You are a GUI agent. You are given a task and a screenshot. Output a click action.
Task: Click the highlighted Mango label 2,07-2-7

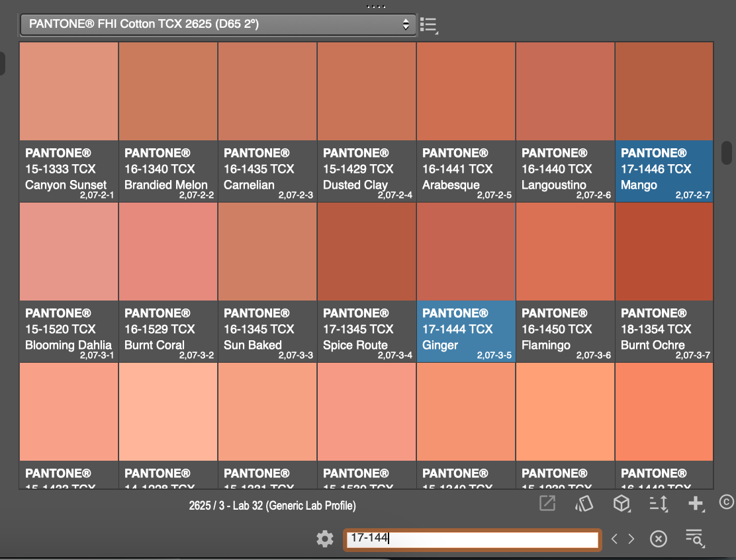[x=664, y=171]
